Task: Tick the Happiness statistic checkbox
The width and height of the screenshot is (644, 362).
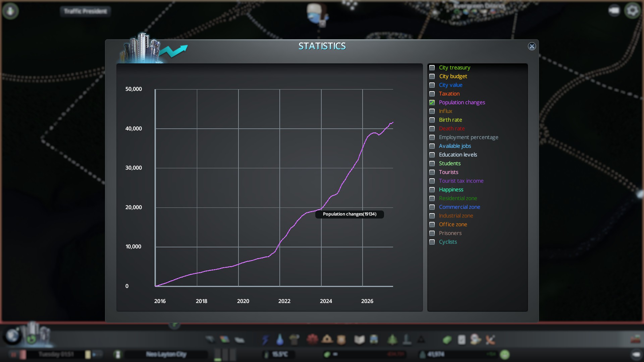Action: [x=432, y=190]
